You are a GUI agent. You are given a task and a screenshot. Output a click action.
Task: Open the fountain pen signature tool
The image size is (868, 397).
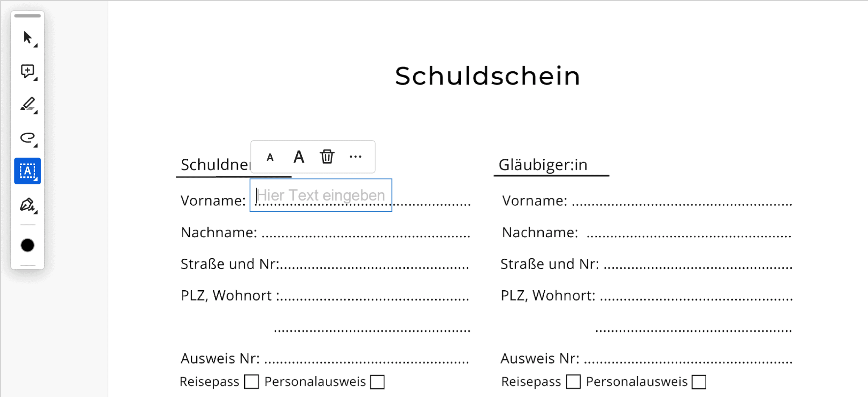pos(27,205)
